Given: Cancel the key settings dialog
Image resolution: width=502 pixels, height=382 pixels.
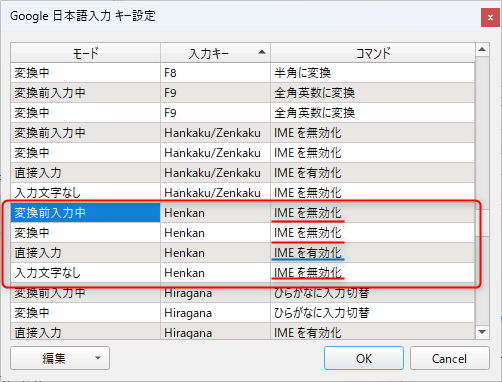Looking at the screenshot, I should 449,358.
